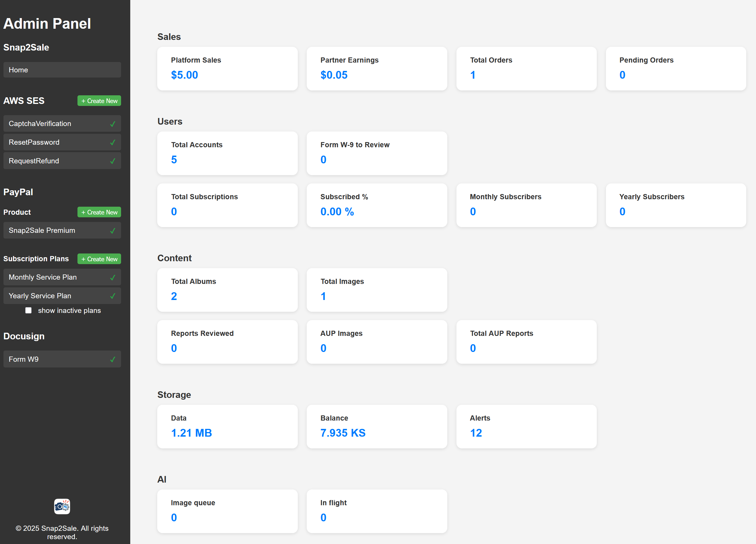This screenshot has height=544, width=756.
Task: Open the CaptchaVerification template
Action: [62, 124]
